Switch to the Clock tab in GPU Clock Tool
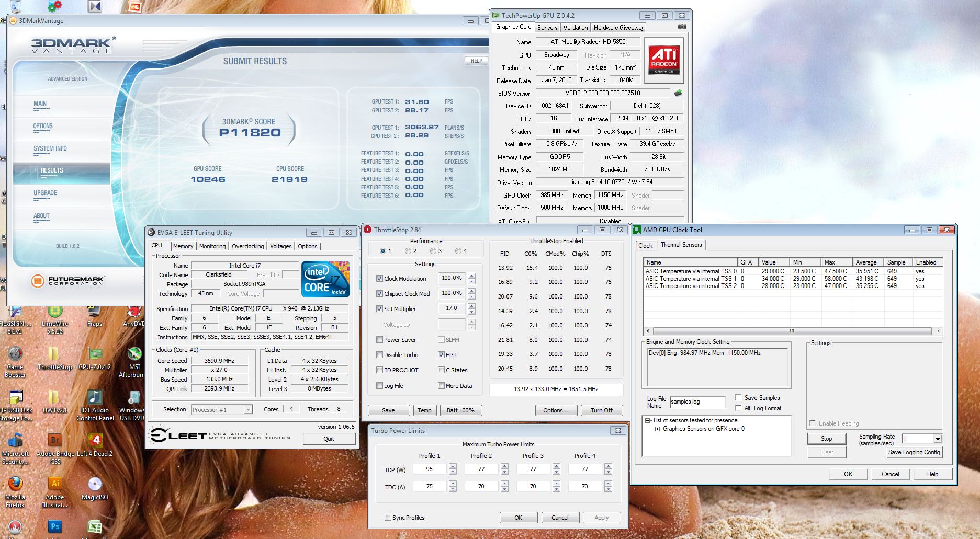 (x=645, y=246)
